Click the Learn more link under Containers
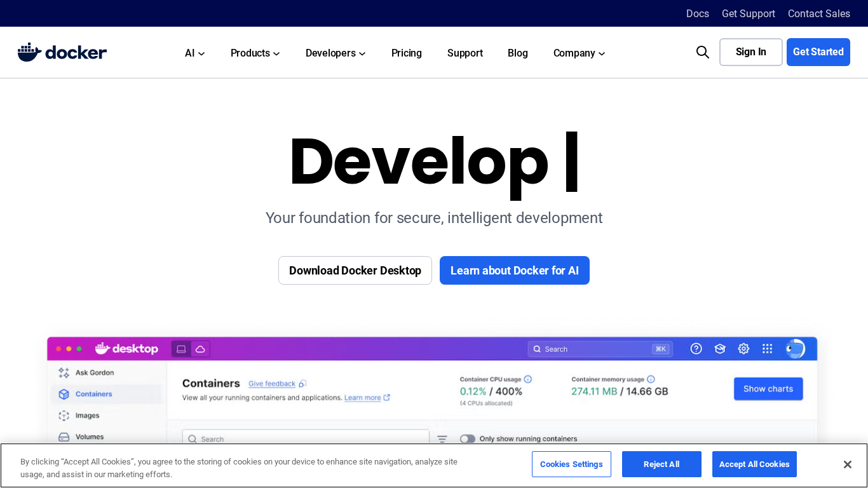 [363, 398]
